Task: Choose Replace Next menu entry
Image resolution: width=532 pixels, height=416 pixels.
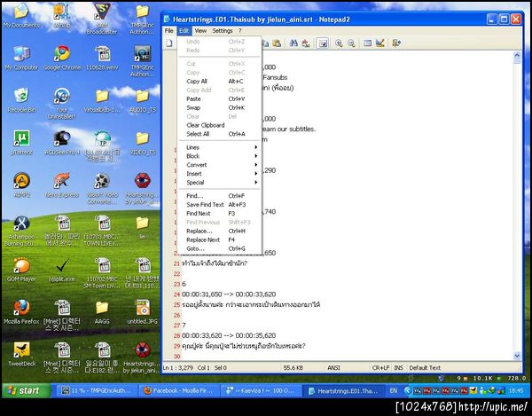Action: pyautogui.click(x=220, y=239)
